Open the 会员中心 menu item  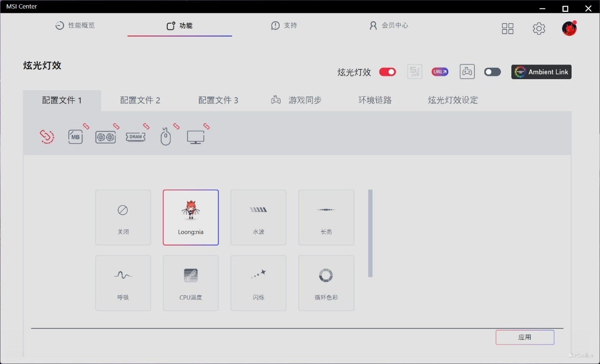(x=389, y=26)
